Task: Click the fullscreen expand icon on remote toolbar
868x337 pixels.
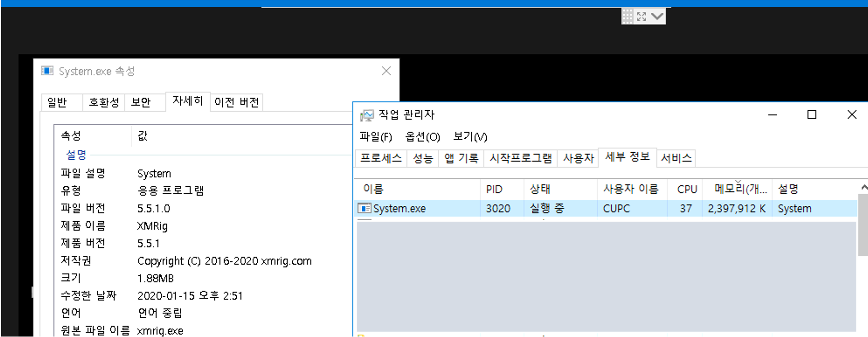Action: 642,16
